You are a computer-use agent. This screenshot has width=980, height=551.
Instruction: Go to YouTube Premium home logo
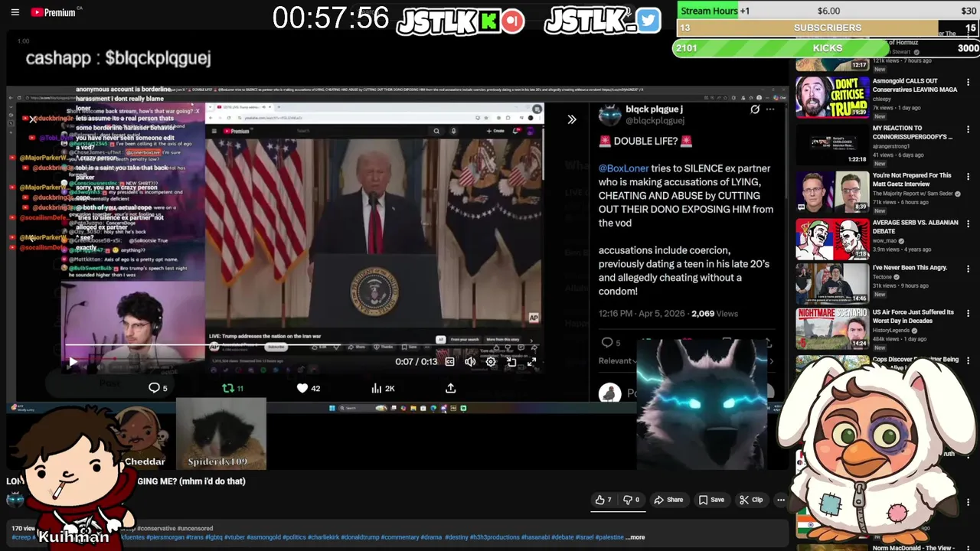pyautogui.click(x=55, y=12)
